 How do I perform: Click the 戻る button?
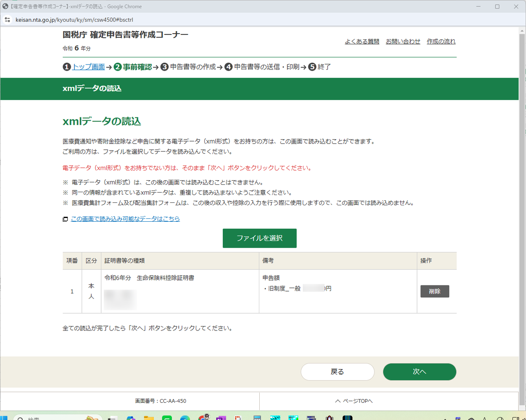[x=337, y=372]
